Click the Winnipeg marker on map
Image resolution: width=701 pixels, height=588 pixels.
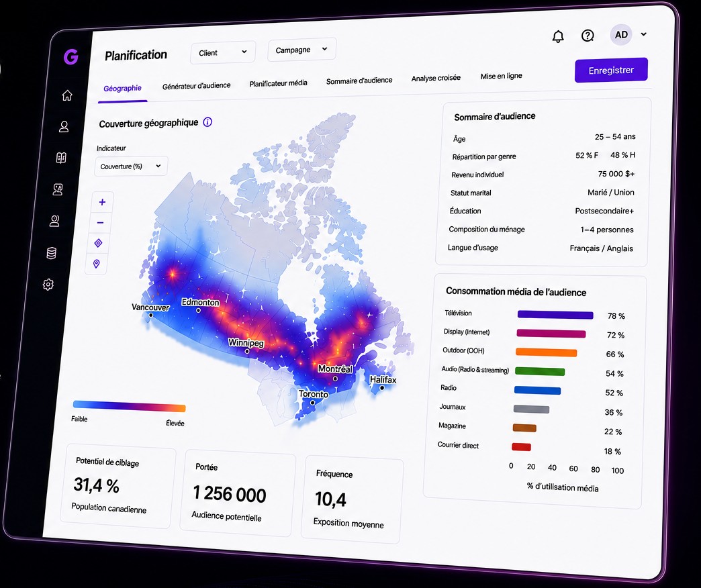(247, 351)
